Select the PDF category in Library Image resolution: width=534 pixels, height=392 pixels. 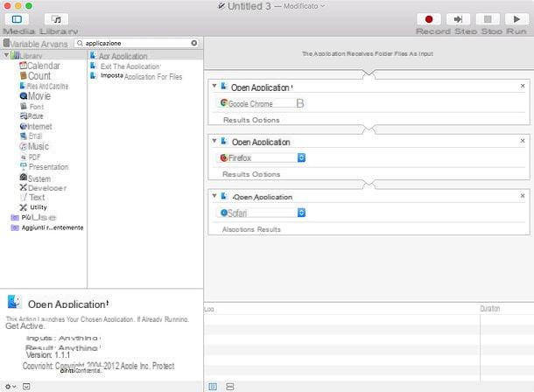coord(31,157)
